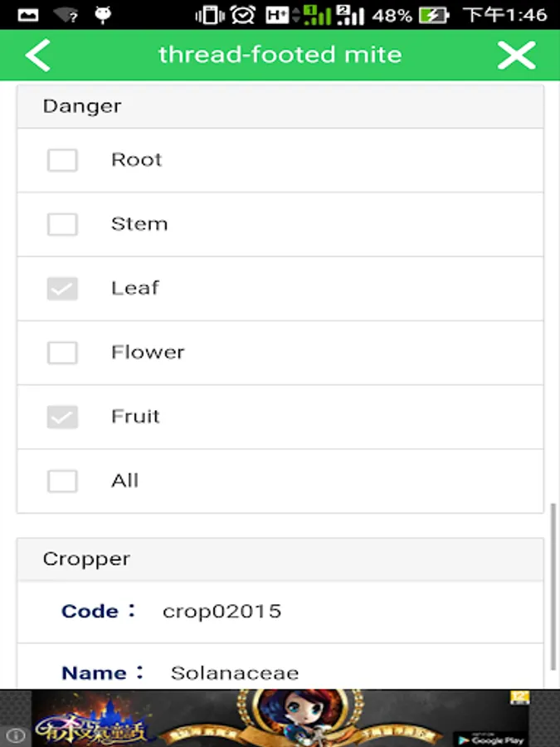The height and width of the screenshot is (747, 560).
Task: Close the thread-footed mite page
Action: click(x=516, y=56)
